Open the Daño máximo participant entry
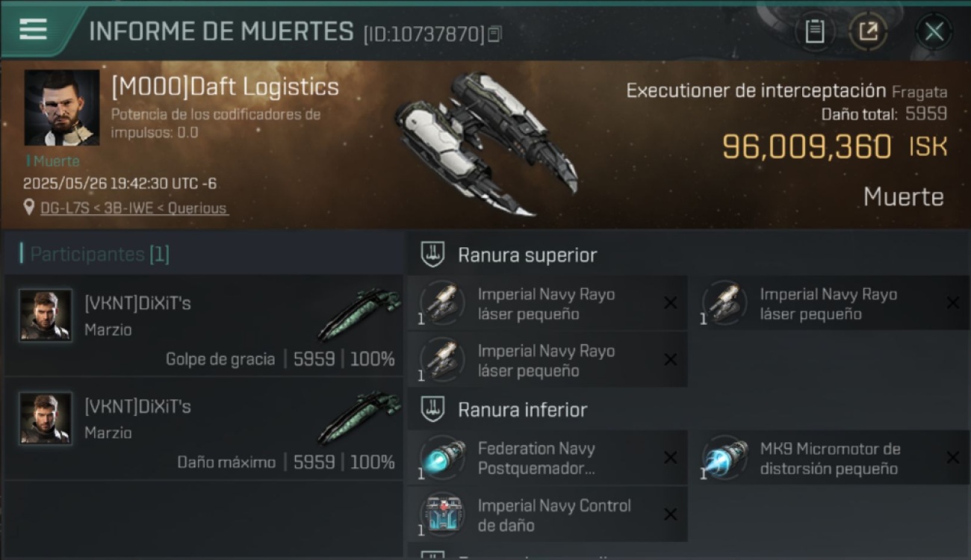The image size is (971, 560). point(205,429)
